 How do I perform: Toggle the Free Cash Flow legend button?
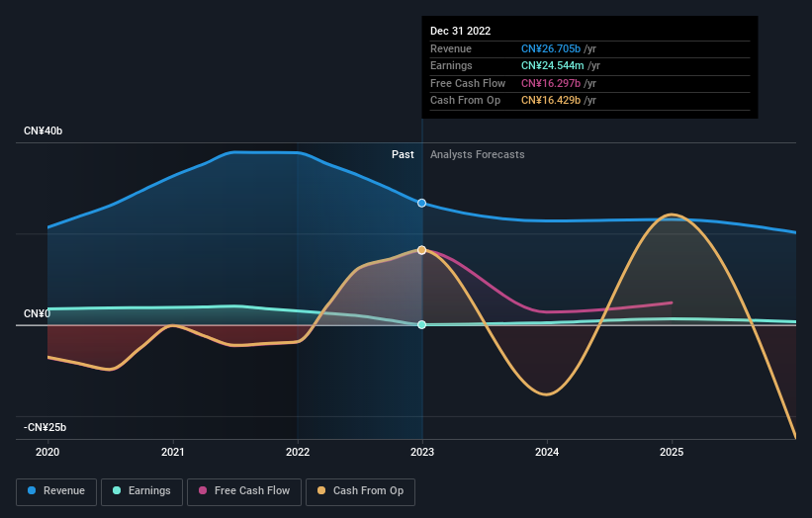(244, 491)
